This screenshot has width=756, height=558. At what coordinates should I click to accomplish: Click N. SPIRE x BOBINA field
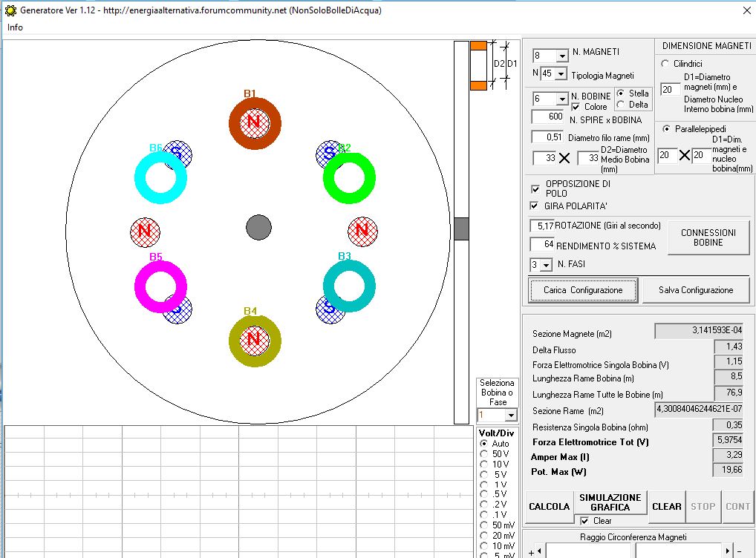[548, 116]
